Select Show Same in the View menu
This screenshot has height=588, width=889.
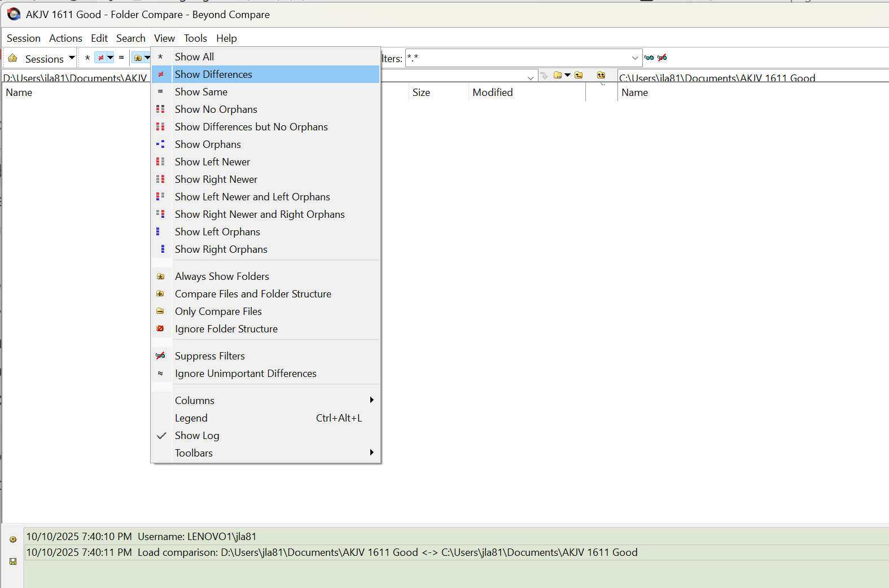pyautogui.click(x=265, y=92)
